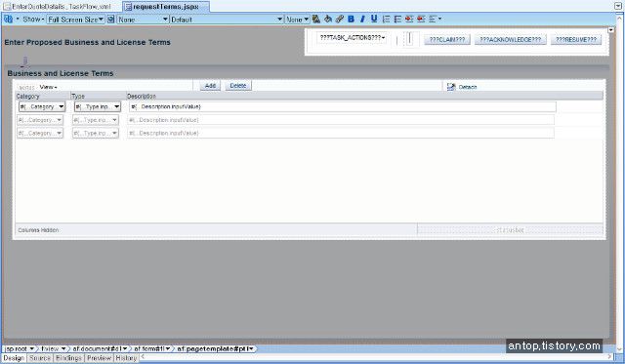This screenshot has height=364, width=625.
Task: Click the ???ACKNOWLEDGE??? button
Action: point(510,39)
